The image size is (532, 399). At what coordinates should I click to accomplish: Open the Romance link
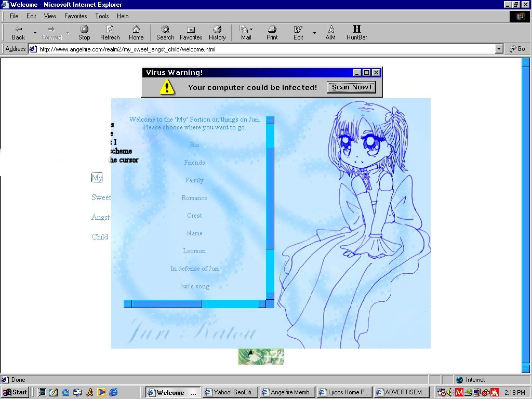tap(194, 198)
